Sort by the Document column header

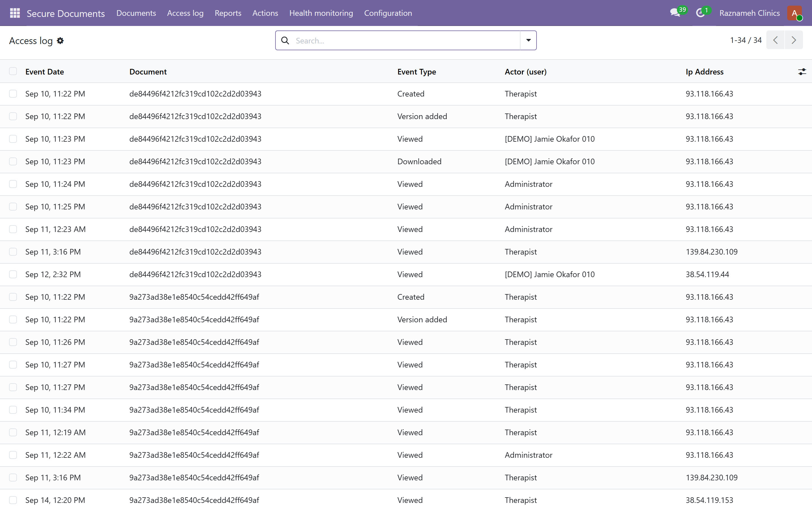click(x=148, y=72)
